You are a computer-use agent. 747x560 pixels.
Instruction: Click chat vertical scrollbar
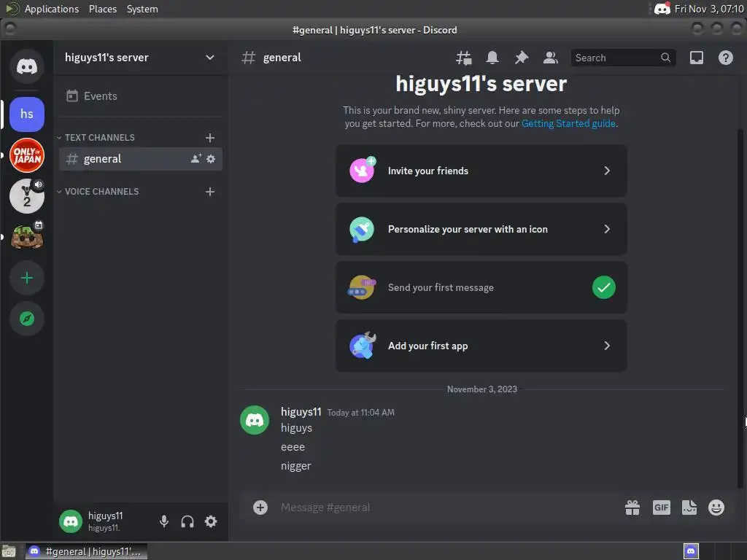click(x=740, y=308)
